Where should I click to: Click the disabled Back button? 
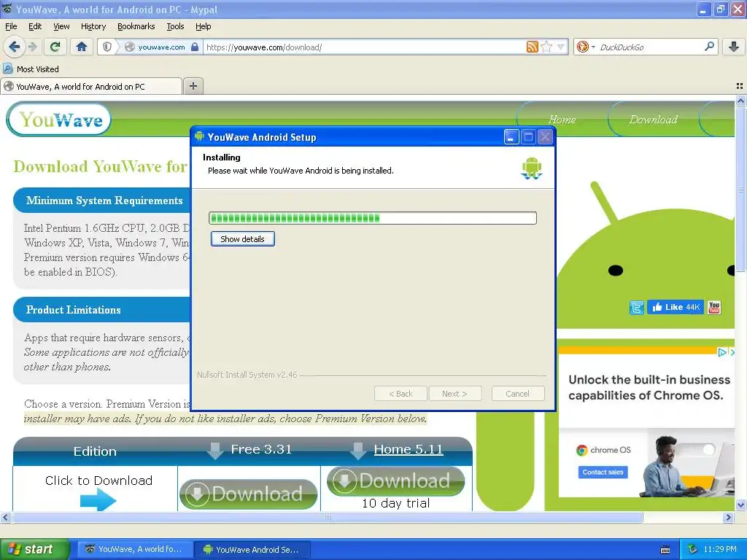[400, 394]
